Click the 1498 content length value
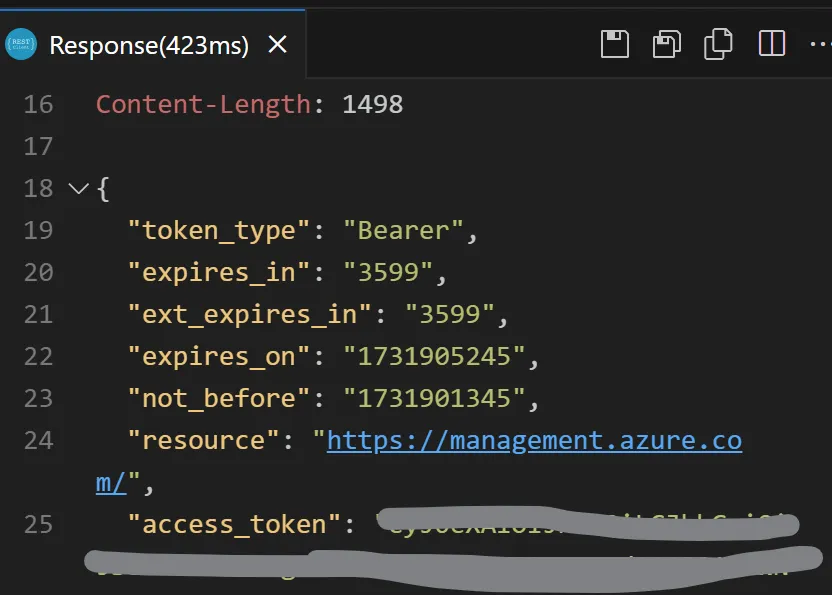Screen dimensions: 832x595 coord(372,104)
